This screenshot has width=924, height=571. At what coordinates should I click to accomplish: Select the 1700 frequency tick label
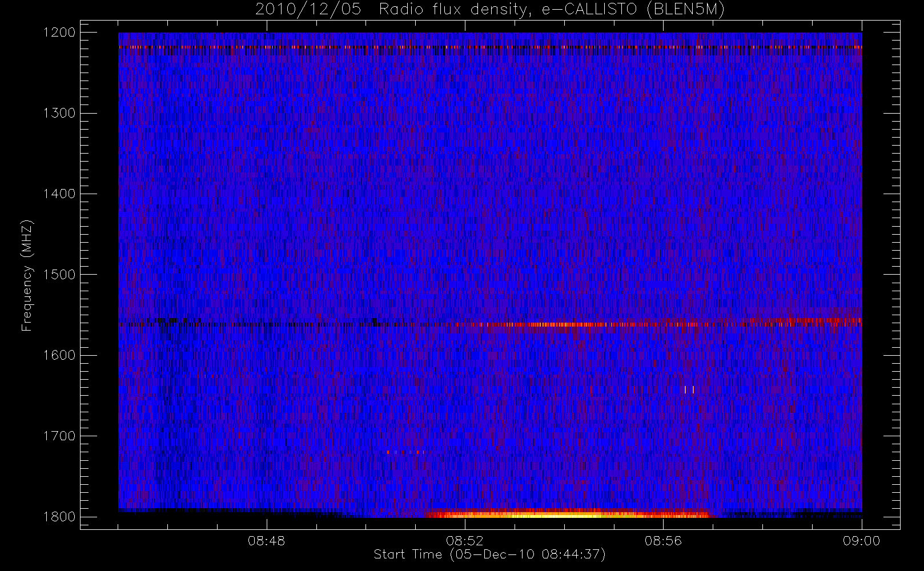pyautogui.click(x=59, y=436)
